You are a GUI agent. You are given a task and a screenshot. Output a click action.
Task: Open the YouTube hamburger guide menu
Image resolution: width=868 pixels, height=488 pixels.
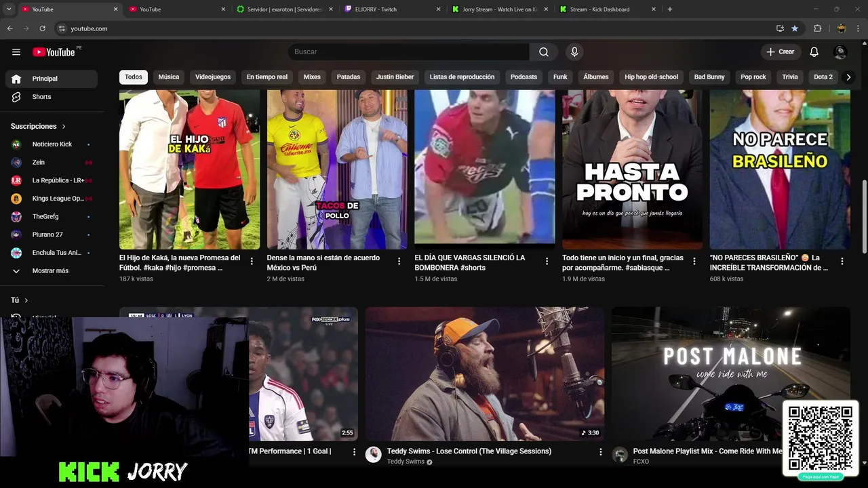(x=16, y=52)
